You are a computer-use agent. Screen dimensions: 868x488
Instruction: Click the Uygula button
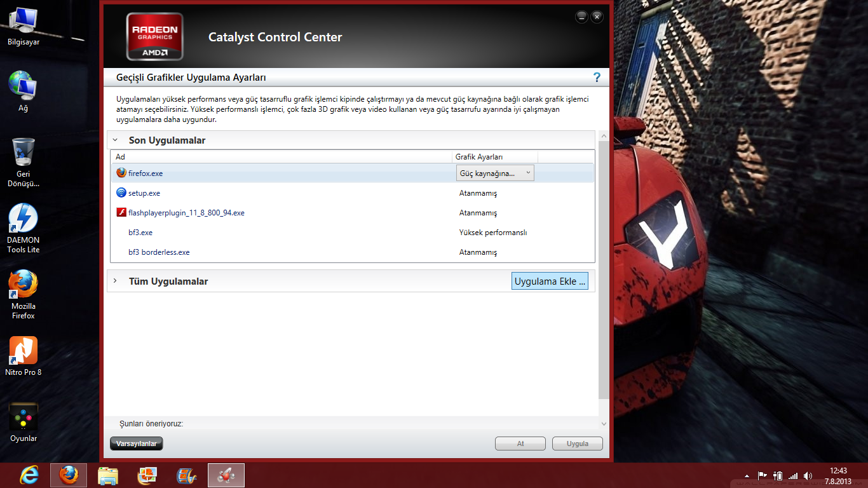578,444
